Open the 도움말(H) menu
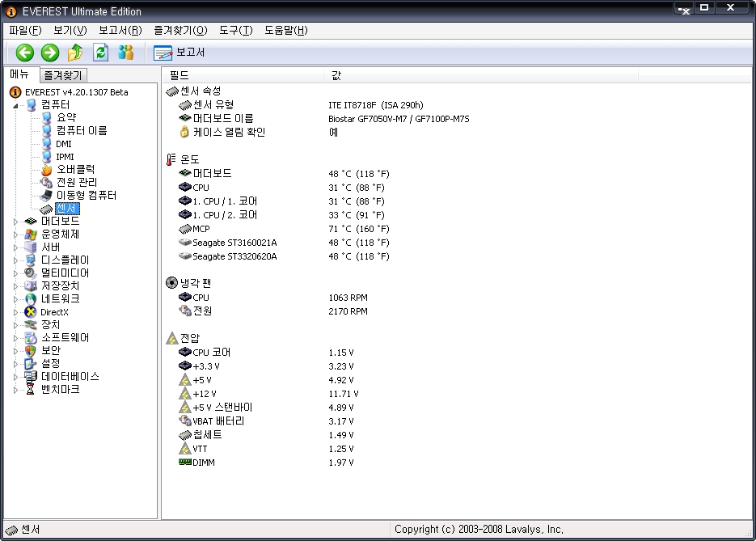The image size is (756, 541). pos(286,31)
